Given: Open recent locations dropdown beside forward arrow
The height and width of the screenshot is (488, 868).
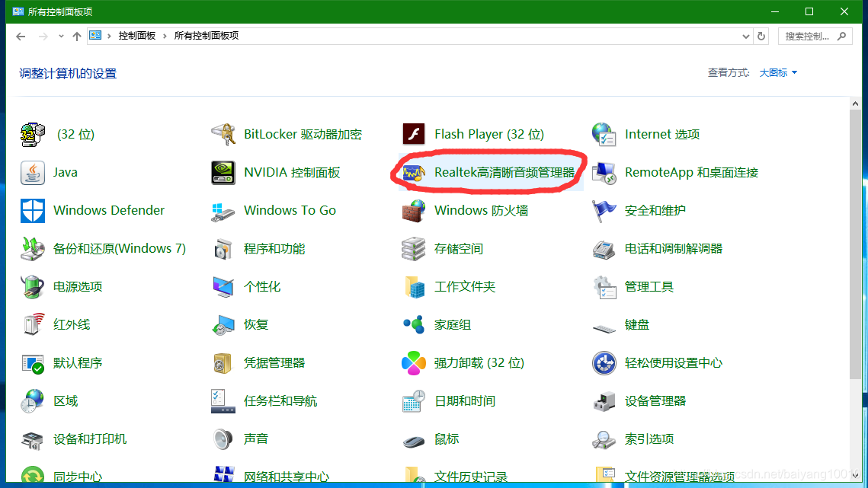Looking at the screenshot, I should point(61,37).
